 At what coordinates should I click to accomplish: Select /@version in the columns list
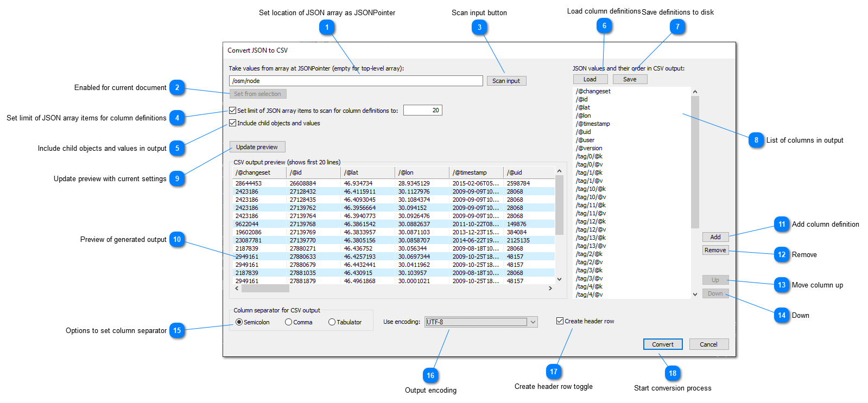[x=589, y=148]
